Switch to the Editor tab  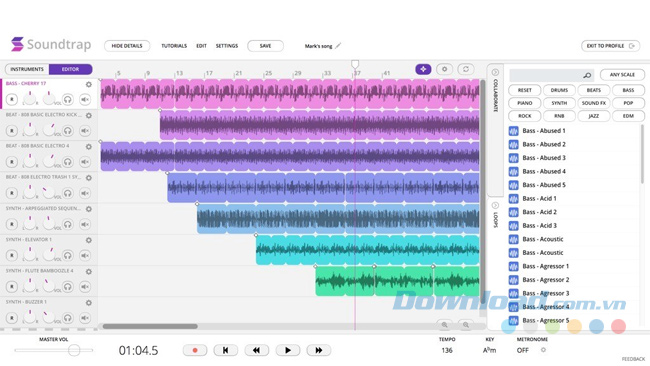pyautogui.click(x=70, y=69)
